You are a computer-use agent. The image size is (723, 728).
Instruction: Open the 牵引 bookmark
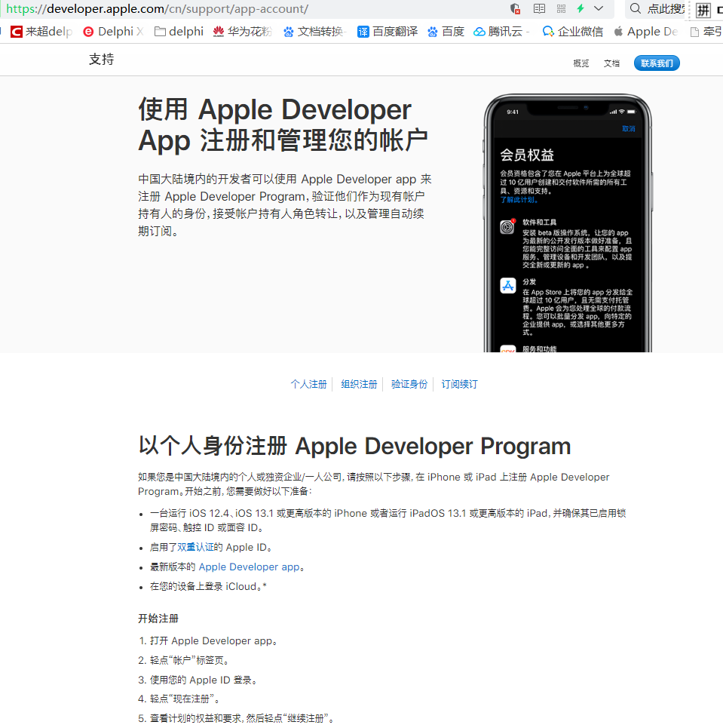pyautogui.click(x=706, y=32)
